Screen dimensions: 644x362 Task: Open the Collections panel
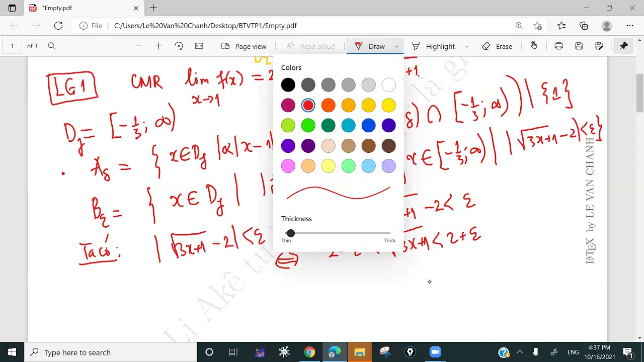[x=584, y=26]
